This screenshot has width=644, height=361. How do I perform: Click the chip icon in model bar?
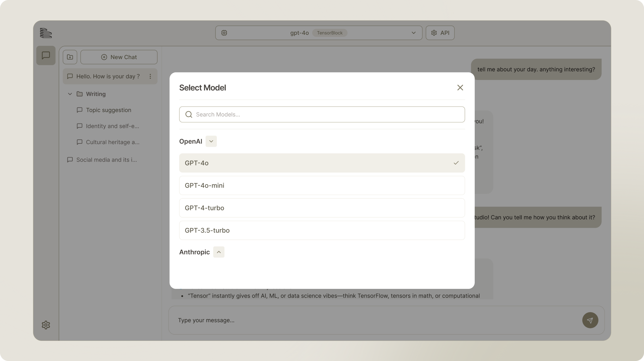coord(224,33)
